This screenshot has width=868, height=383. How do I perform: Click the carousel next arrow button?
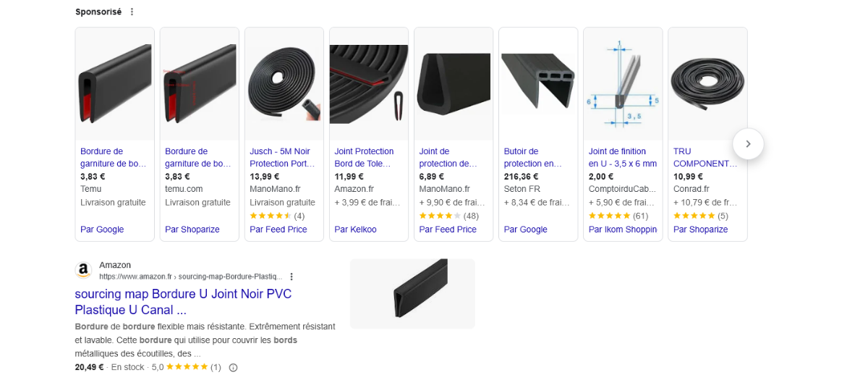[748, 143]
